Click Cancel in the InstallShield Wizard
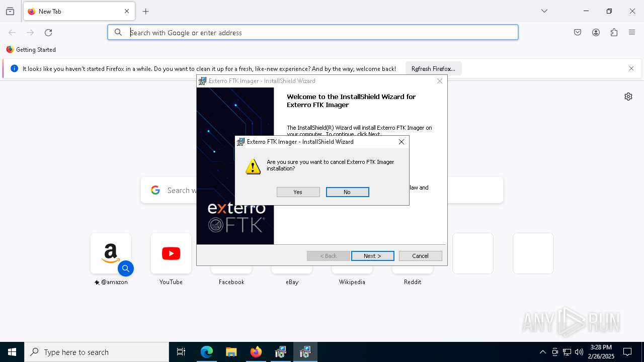644x362 pixels. [420, 256]
